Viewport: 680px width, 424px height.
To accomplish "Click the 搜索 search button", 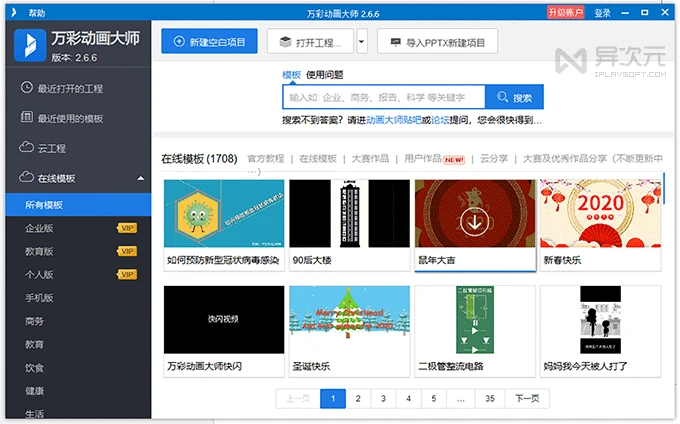I will pos(514,97).
